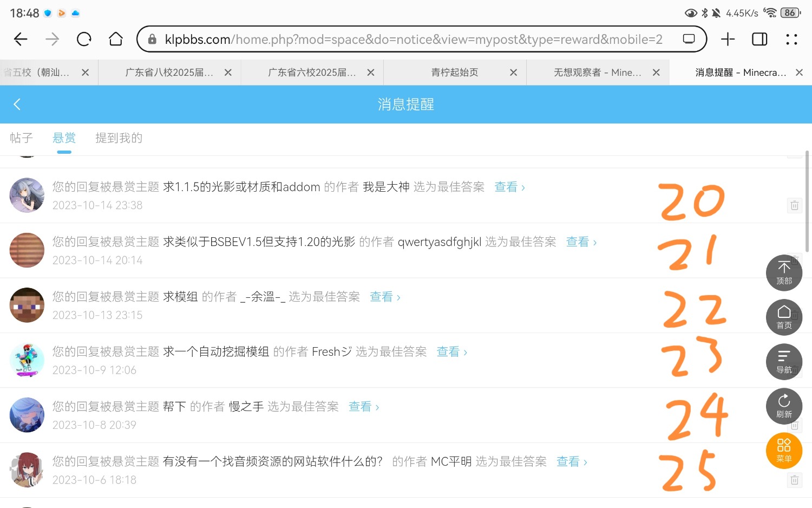This screenshot has height=508, width=812.
Task: Switch to browser tab 青柠起始页
Action: click(x=455, y=73)
